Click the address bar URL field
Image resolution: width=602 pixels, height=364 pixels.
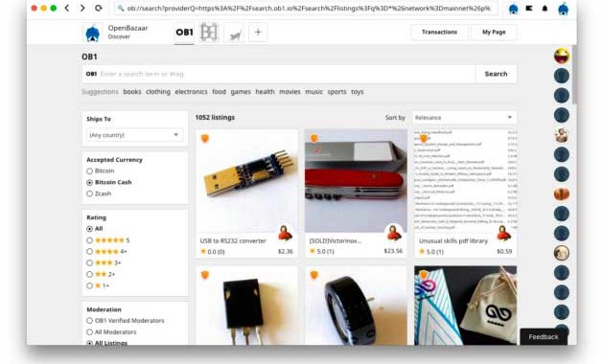coord(306,8)
